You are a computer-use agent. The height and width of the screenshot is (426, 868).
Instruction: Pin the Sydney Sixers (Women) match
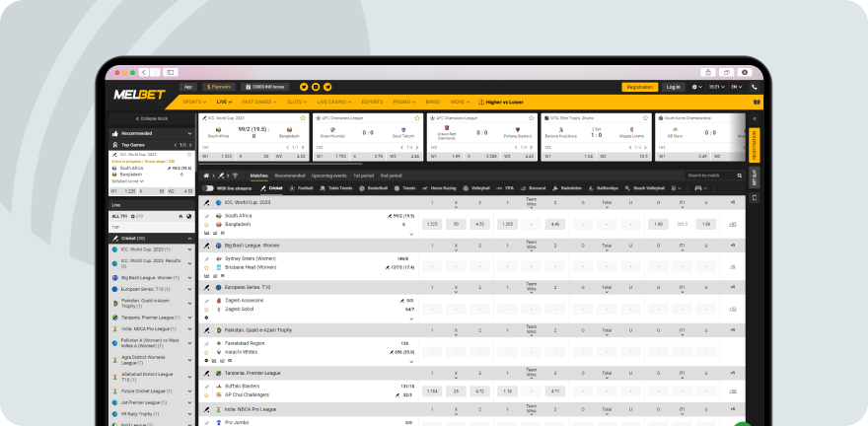[206, 258]
